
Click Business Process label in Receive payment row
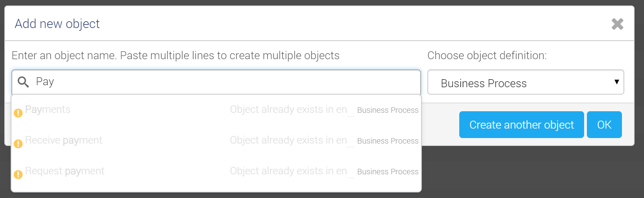click(388, 141)
